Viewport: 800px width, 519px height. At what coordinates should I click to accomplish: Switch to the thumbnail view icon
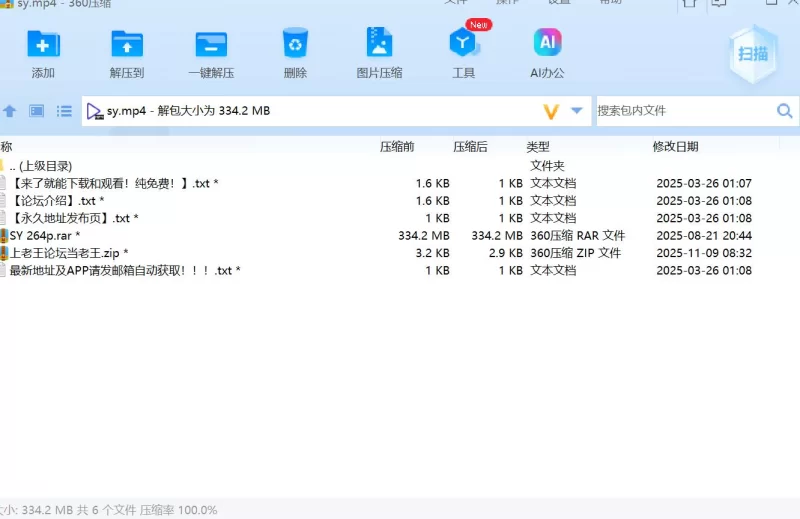[x=37, y=111]
